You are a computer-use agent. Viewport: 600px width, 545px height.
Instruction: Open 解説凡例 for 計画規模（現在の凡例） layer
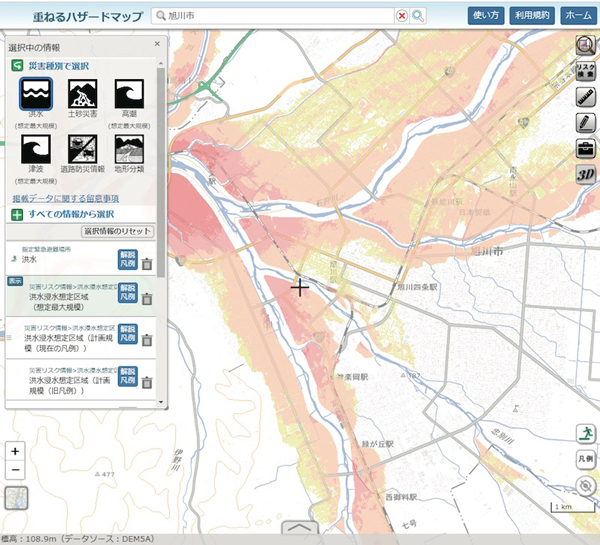tap(127, 334)
